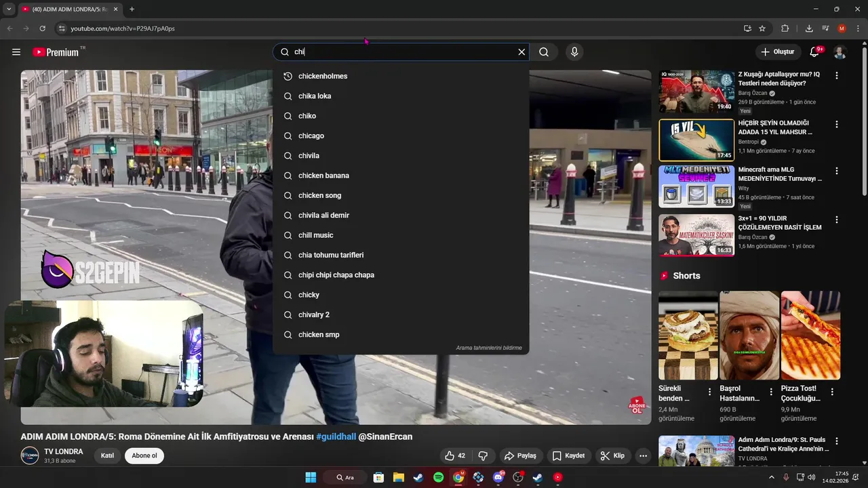
Task: Select the chicken song suggestion
Action: pyautogui.click(x=401, y=195)
